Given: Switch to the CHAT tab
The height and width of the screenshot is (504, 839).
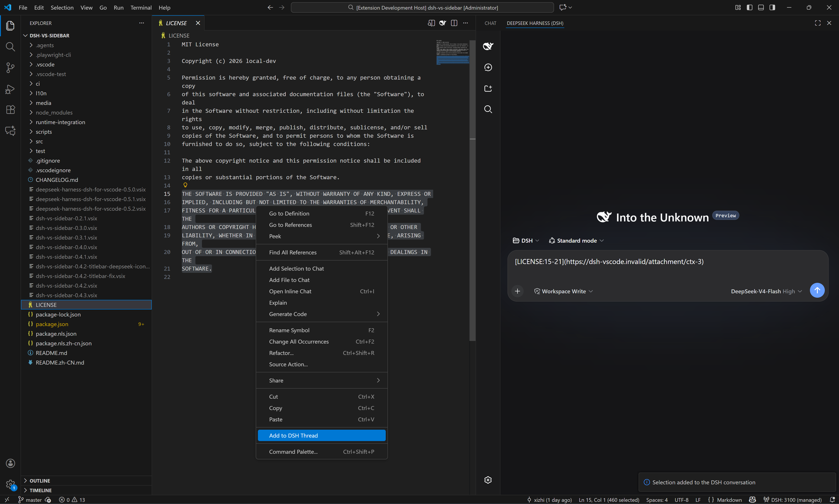Looking at the screenshot, I should pos(490,23).
